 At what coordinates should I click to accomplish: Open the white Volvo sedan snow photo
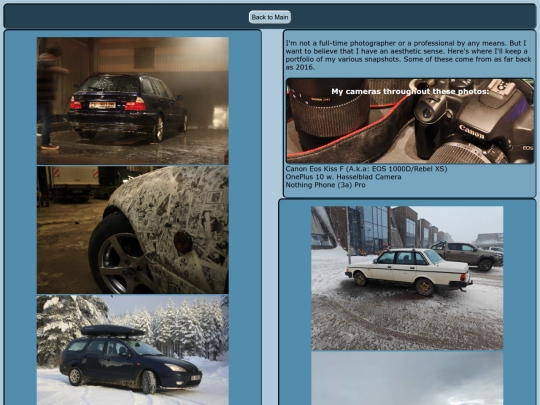(407, 278)
